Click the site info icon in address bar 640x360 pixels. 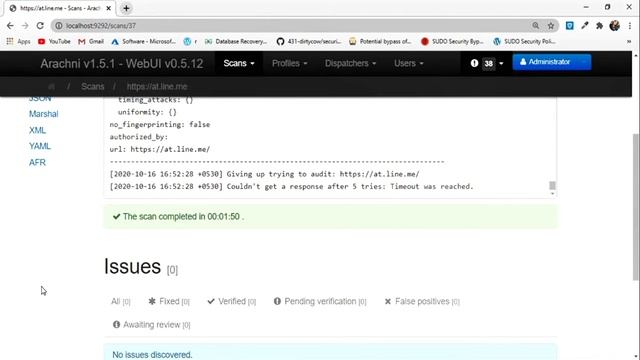[x=59, y=26]
